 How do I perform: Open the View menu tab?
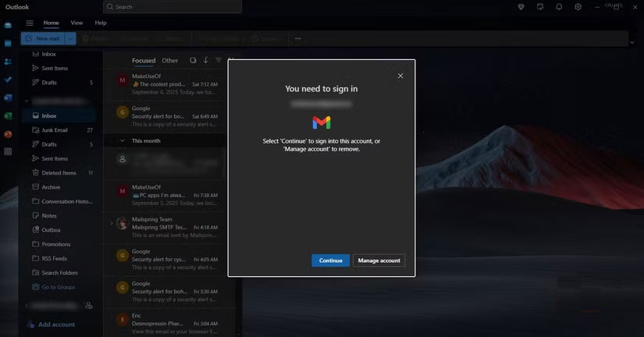(76, 23)
